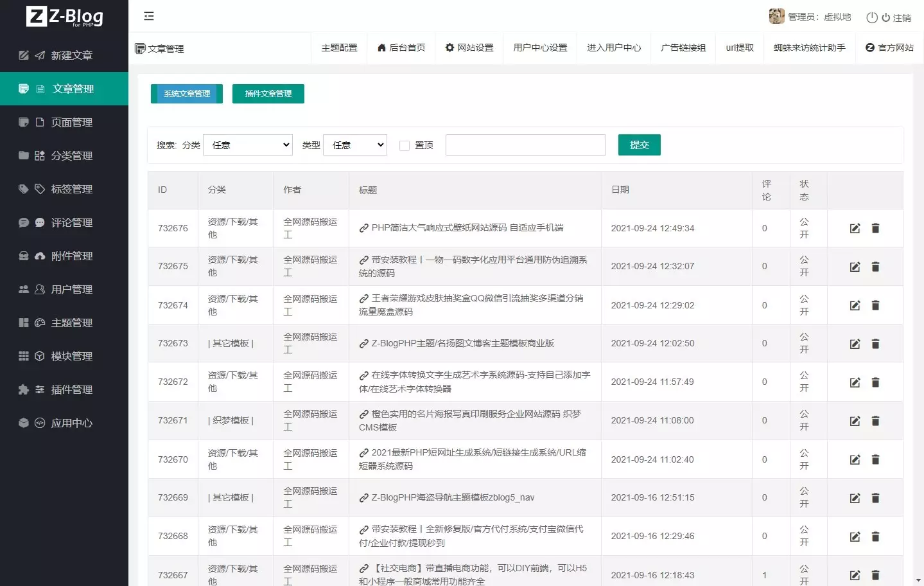This screenshot has height=586, width=924.
Task: Delete article 732672 via trash icon
Action: pos(875,382)
